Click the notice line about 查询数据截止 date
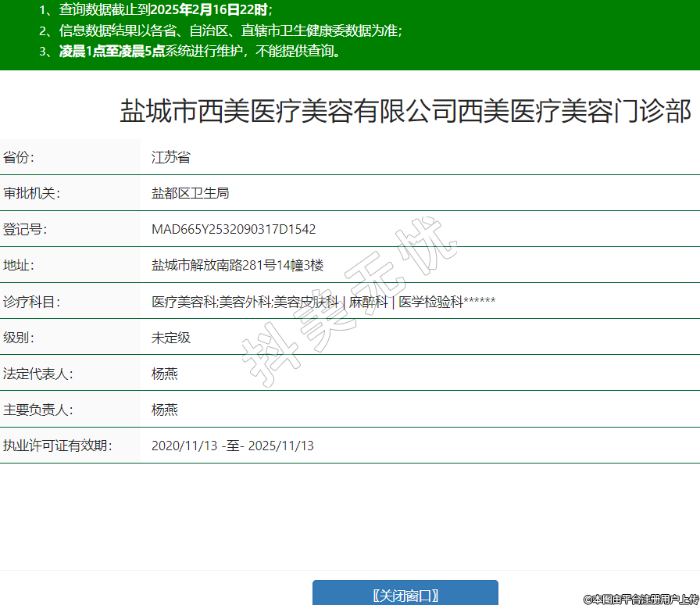The height and width of the screenshot is (605, 700). tap(155, 10)
